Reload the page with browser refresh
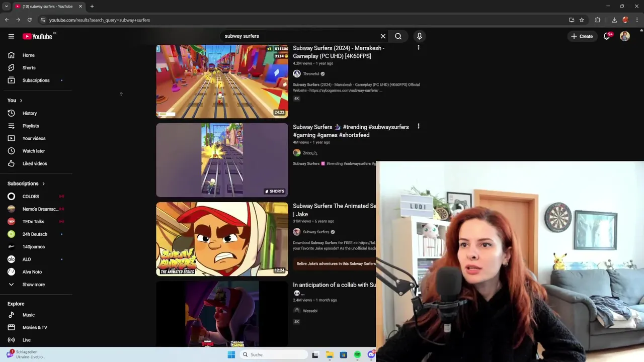 (30, 20)
